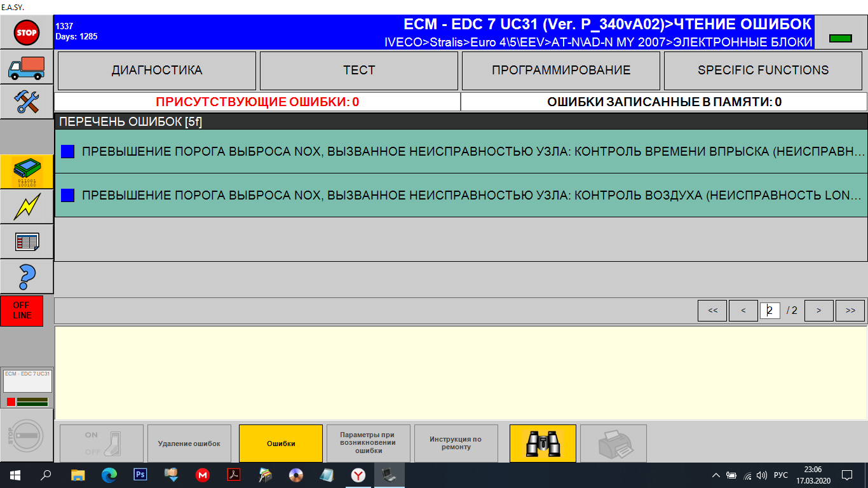The image size is (868, 488).
Task: Open the Windows Start menu
Action: click(15, 475)
